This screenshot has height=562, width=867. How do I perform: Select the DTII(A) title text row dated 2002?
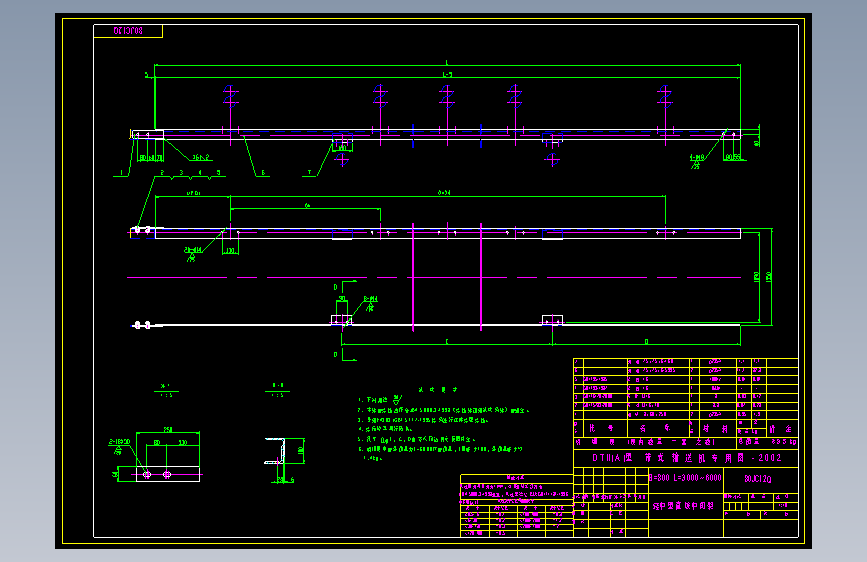click(x=686, y=458)
